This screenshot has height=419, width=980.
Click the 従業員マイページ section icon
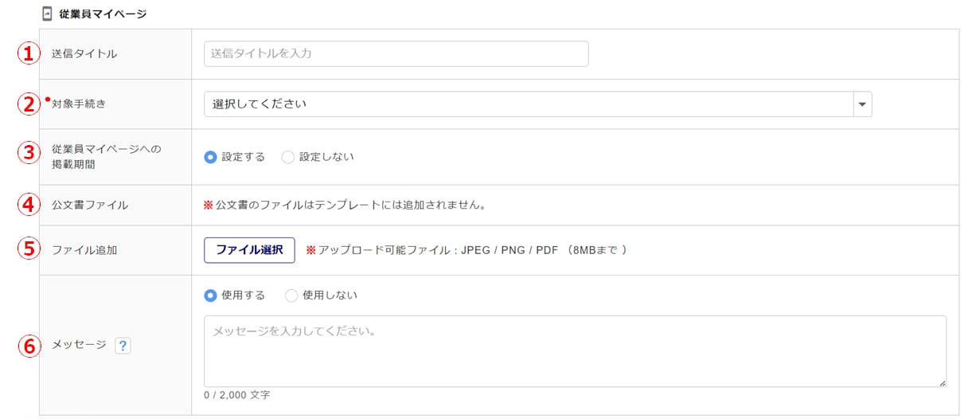(47, 14)
